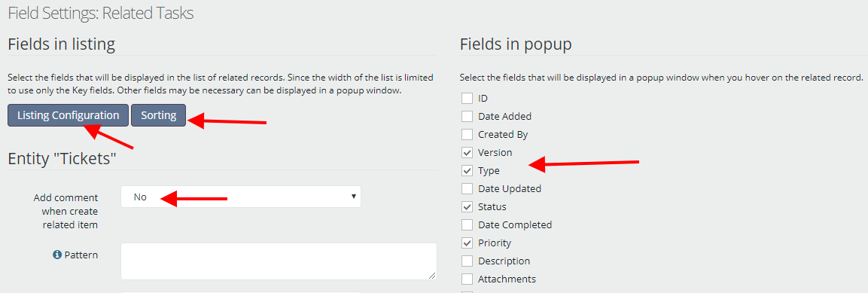
Task: Click the info icon beside Pattern
Action: pos(56,255)
